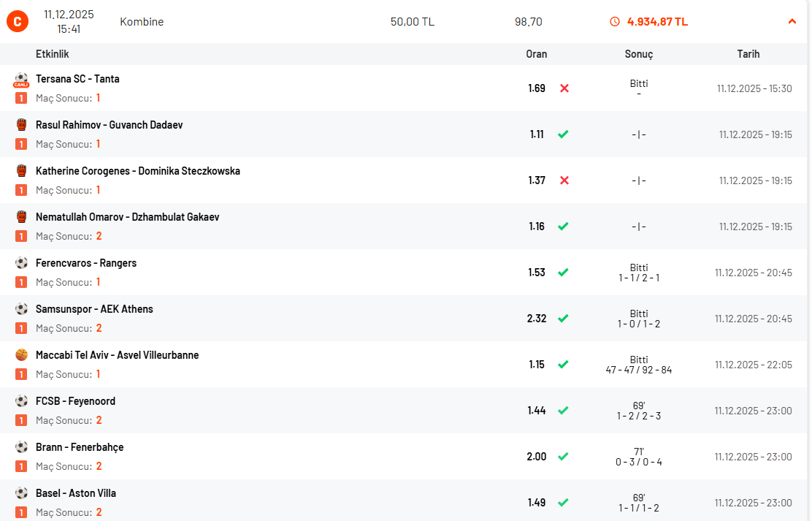
Task: Collapse the Kombine bet slip chevron
Action: [x=792, y=21]
